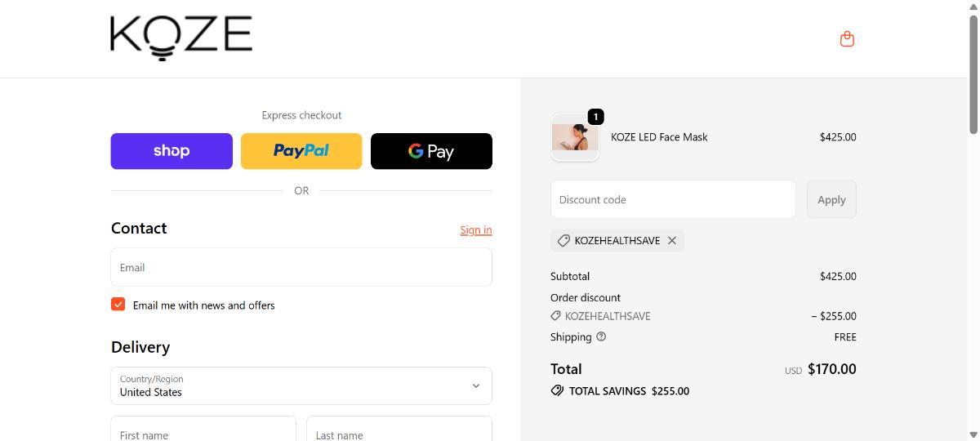Open the shopping bag cart icon
Screen dimensions: 980x441
click(847, 38)
